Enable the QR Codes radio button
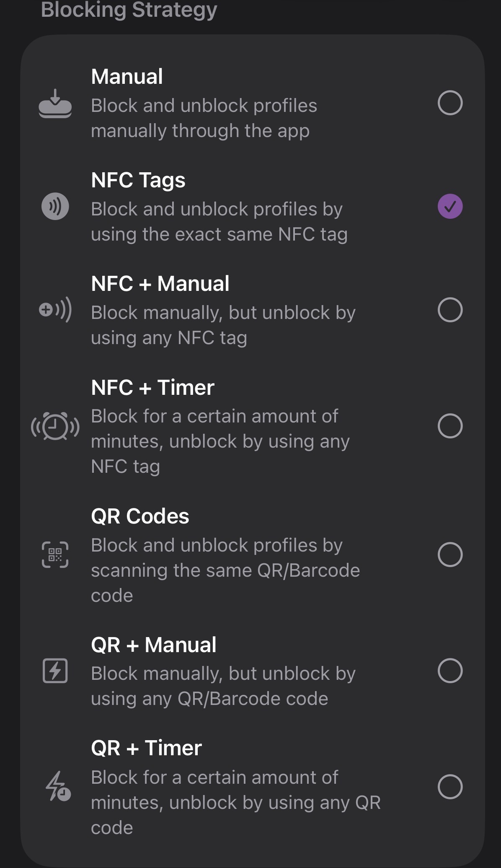 [450, 554]
